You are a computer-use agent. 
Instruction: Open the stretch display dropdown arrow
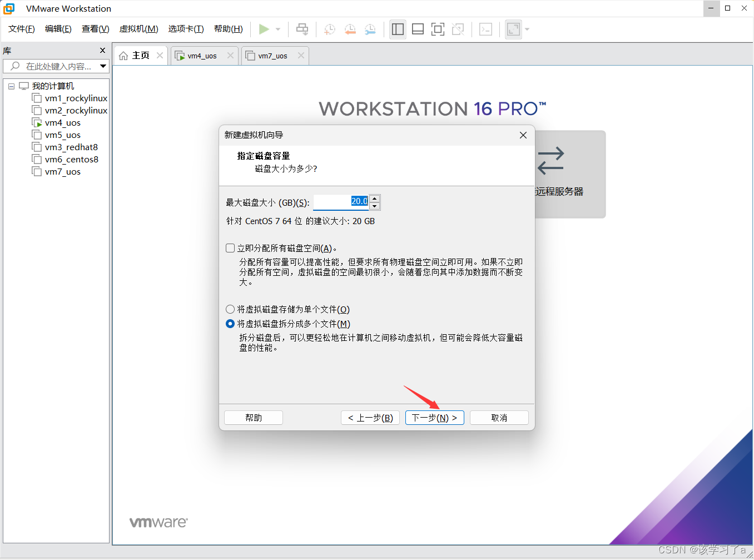527,29
